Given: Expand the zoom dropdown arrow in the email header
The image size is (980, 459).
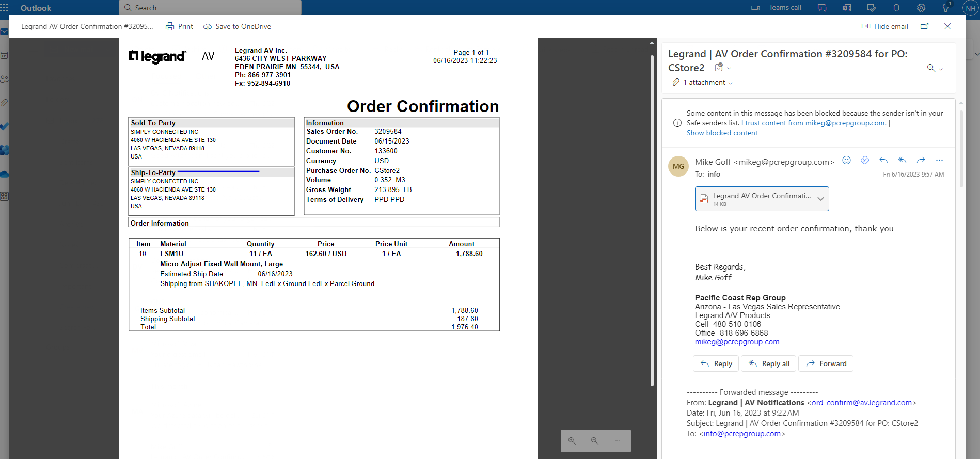Looking at the screenshot, I should tap(941, 69).
